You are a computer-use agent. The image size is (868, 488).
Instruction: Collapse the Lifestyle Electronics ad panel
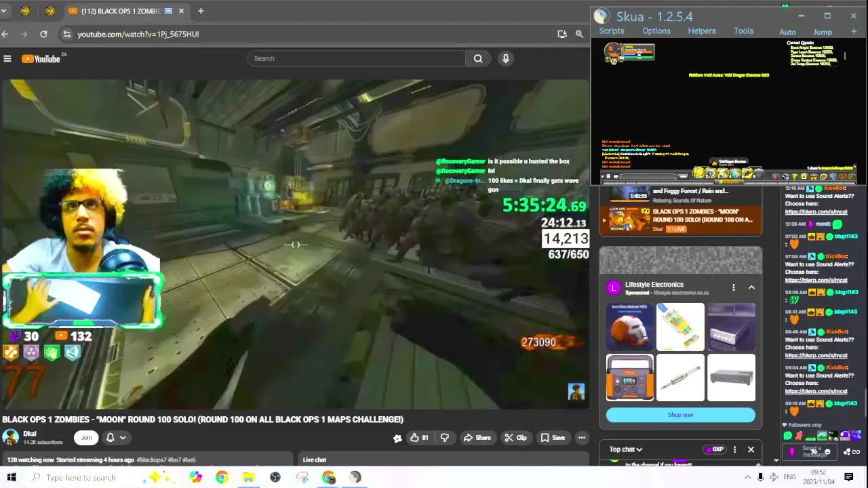(751, 287)
